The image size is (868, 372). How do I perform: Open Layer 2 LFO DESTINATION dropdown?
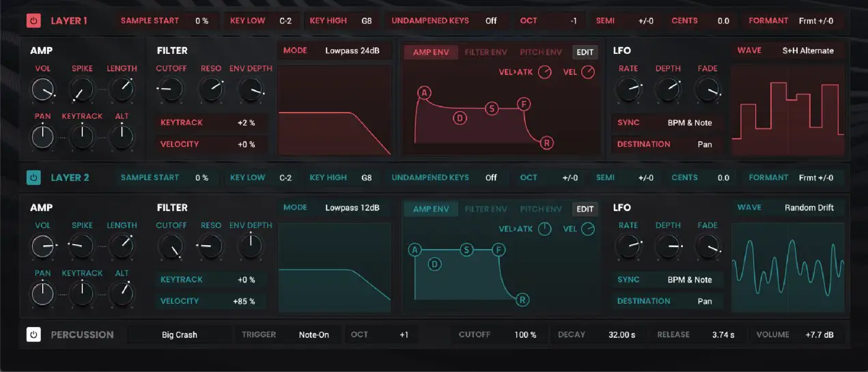coord(667,301)
